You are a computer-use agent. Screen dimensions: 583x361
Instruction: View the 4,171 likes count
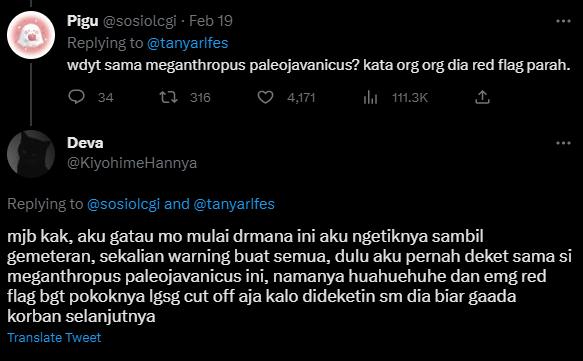click(x=301, y=98)
